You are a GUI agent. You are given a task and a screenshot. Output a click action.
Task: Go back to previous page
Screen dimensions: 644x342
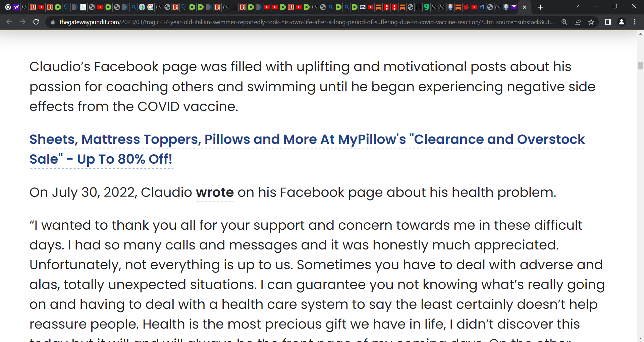pyautogui.click(x=9, y=22)
